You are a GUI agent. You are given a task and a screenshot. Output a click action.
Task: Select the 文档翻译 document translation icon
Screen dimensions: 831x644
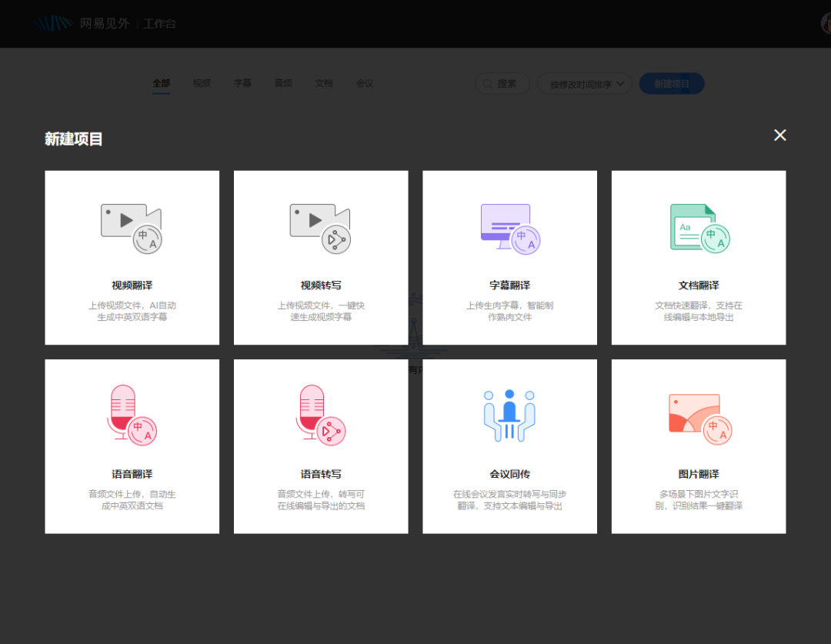[699, 229]
